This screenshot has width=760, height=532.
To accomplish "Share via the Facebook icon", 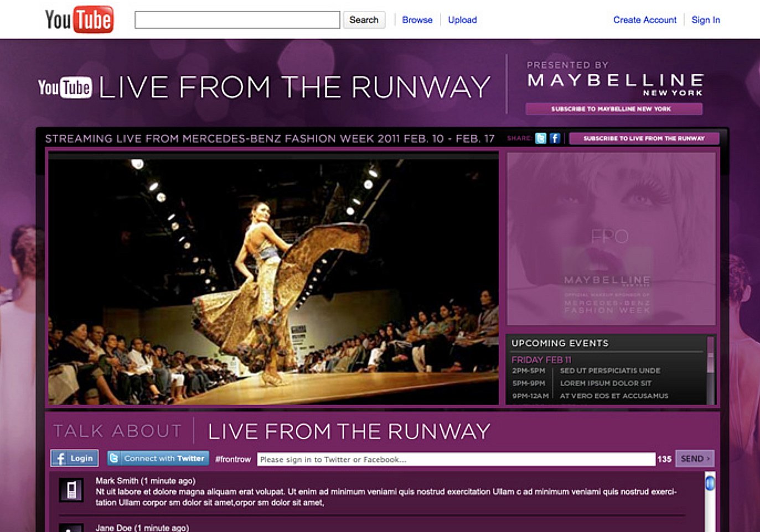I will pyautogui.click(x=555, y=138).
